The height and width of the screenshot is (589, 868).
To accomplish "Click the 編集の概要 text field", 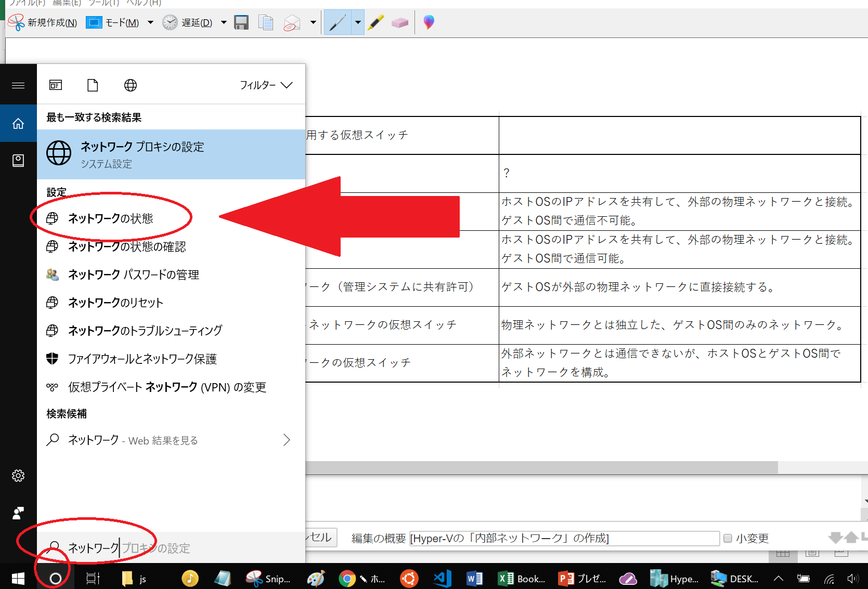I will pyautogui.click(x=564, y=538).
